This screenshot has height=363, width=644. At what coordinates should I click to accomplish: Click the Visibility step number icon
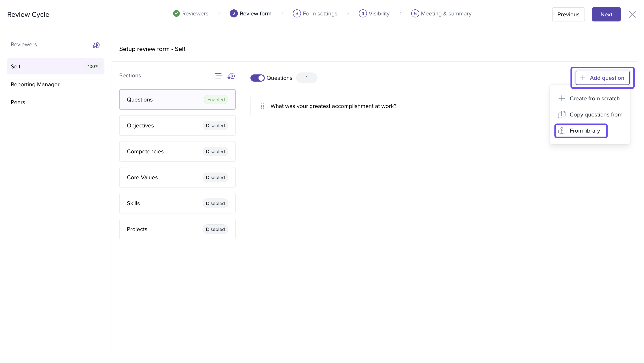tap(362, 13)
